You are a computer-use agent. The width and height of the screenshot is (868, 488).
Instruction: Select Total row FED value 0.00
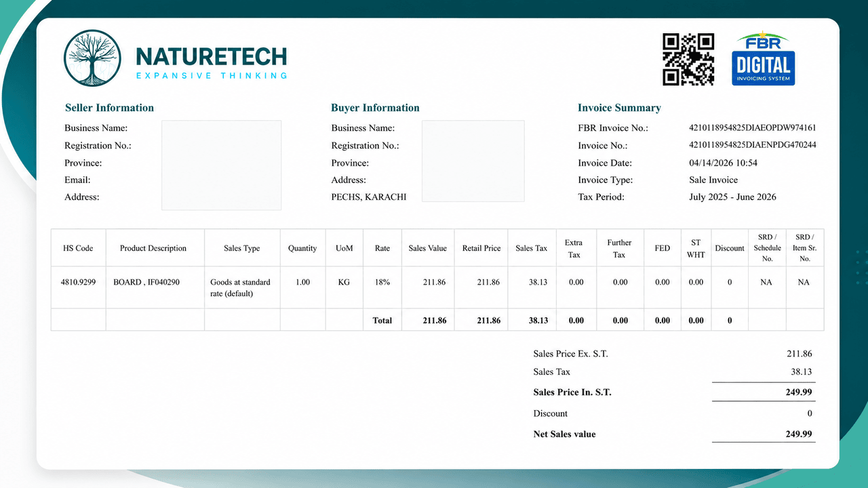tap(663, 321)
